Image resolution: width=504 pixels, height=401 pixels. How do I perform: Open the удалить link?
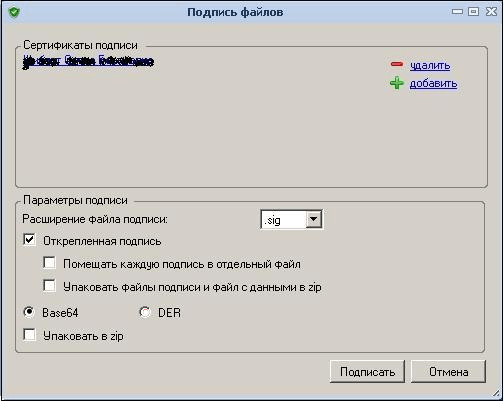[430, 65]
